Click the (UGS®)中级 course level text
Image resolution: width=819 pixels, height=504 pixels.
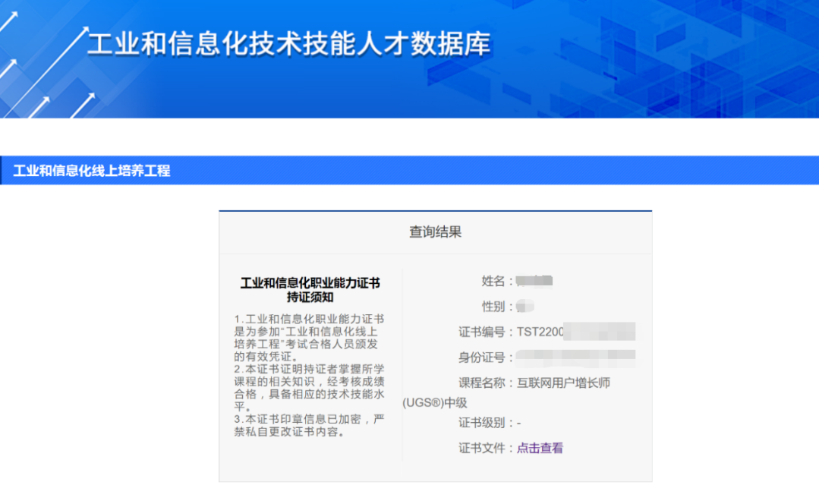pos(435,403)
